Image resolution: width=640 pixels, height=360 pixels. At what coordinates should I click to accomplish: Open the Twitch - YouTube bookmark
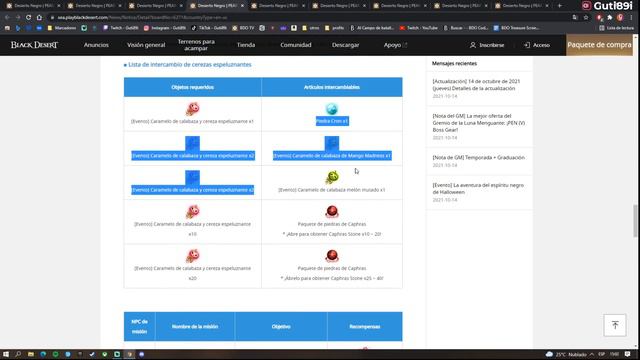click(x=419, y=28)
